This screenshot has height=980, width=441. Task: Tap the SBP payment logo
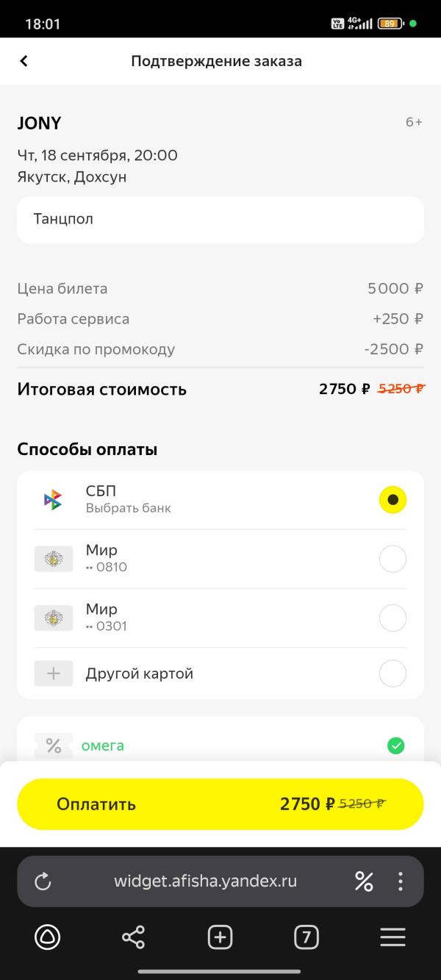[53, 500]
